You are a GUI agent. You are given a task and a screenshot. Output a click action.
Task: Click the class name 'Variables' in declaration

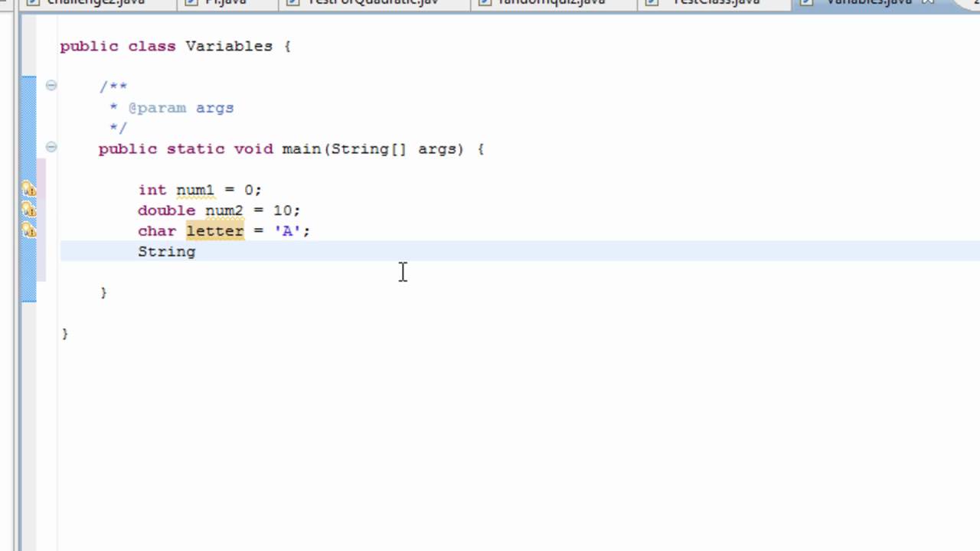[229, 46]
